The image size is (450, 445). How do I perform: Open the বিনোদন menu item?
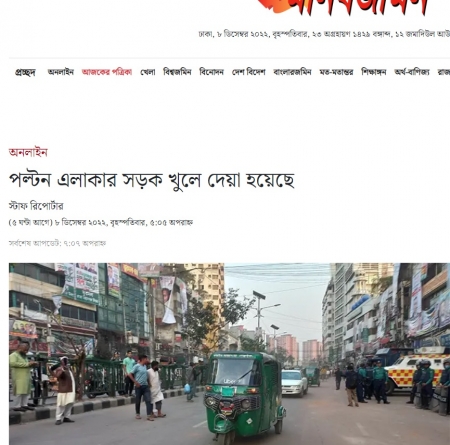(211, 72)
